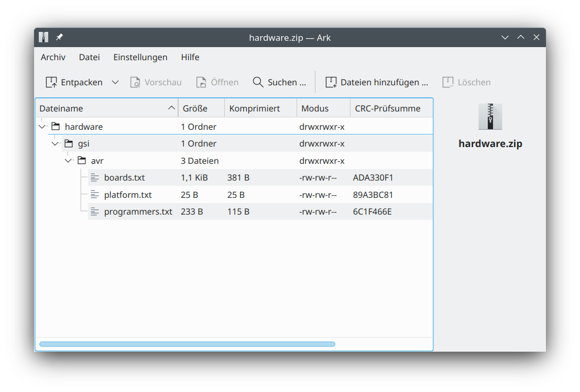
Task: Click the pin icon in the titlebar
Action: coord(59,37)
